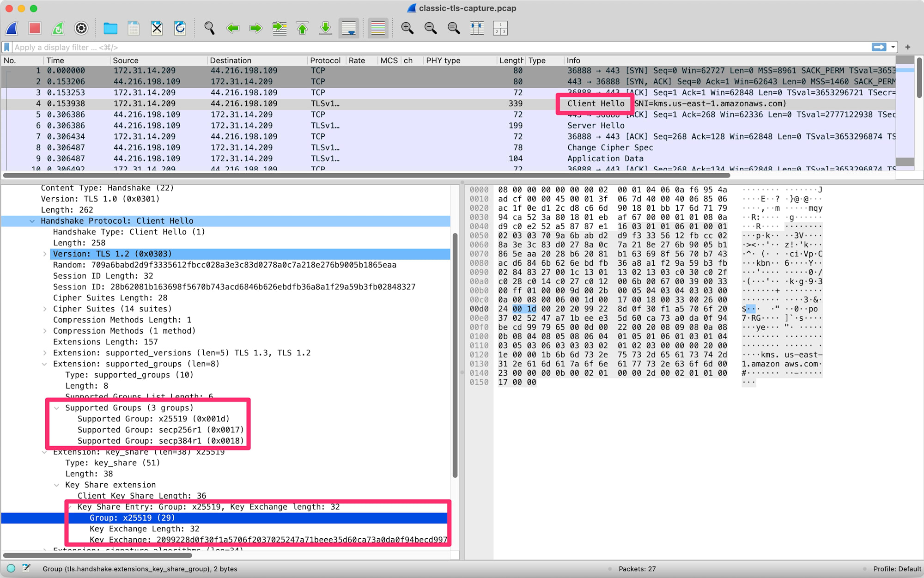Click the display filter bookmark icon
The width and height of the screenshot is (924, 578).
(x=7, y=47)
